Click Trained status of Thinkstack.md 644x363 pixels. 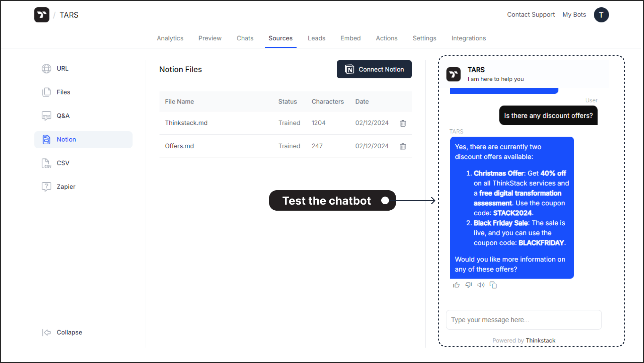[289, 123]
